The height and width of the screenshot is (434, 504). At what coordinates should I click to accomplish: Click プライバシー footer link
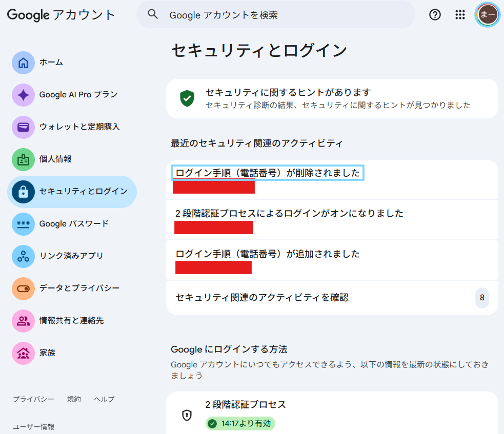click(33, 399)
